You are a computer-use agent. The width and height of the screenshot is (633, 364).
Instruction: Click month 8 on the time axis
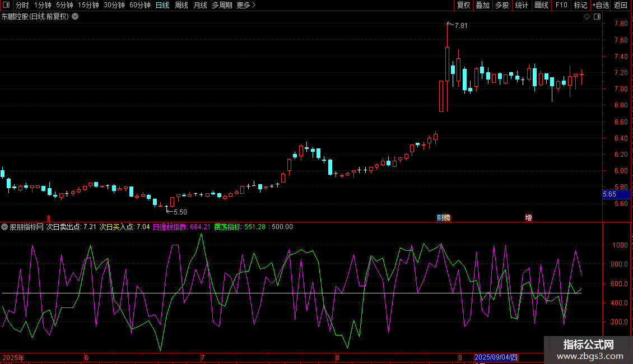pos(337,357)
